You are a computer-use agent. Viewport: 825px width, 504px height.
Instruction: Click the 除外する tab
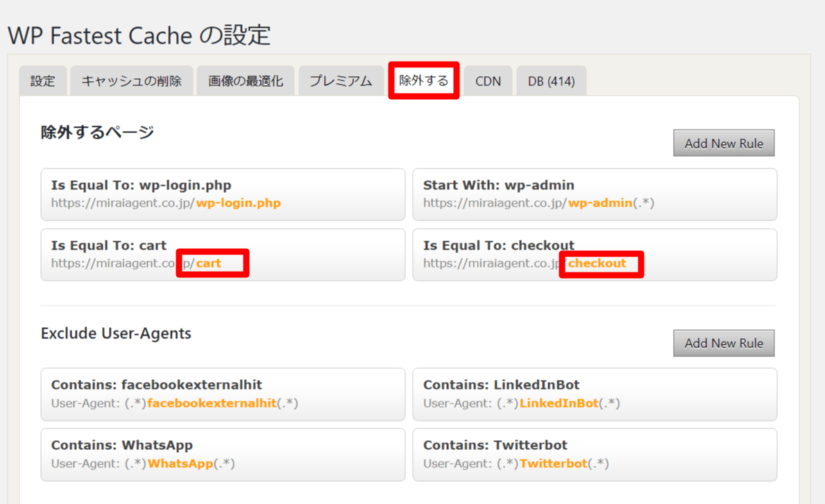[423, 80]
